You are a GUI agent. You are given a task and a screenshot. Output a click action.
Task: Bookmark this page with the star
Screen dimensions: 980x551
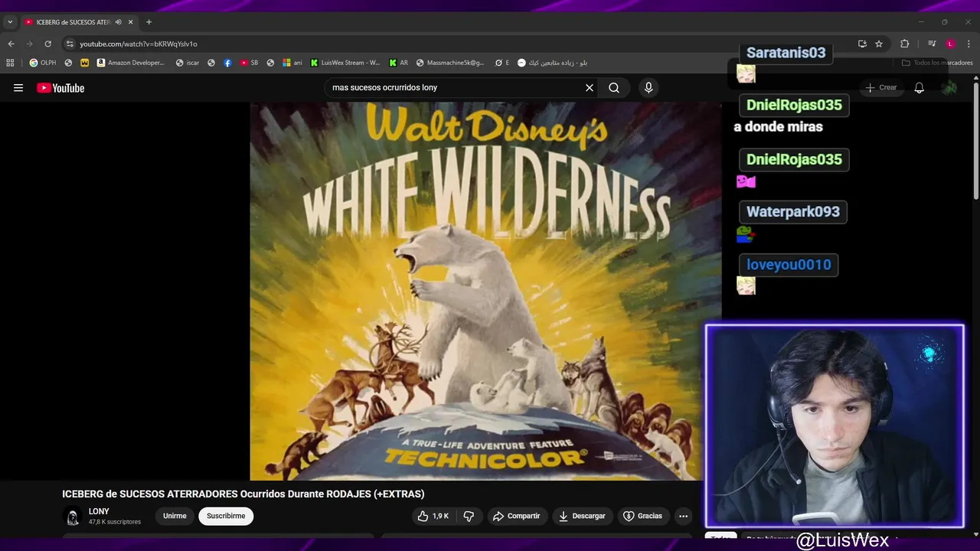879,44
